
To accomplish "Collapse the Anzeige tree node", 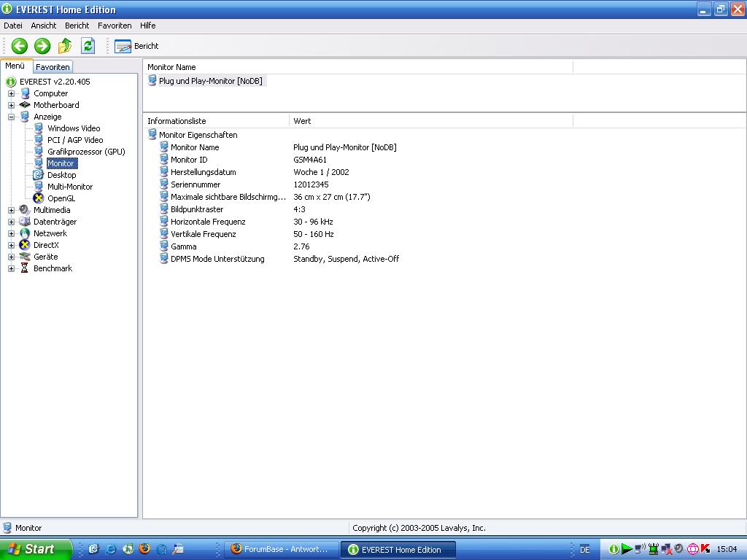I will 11,117.
